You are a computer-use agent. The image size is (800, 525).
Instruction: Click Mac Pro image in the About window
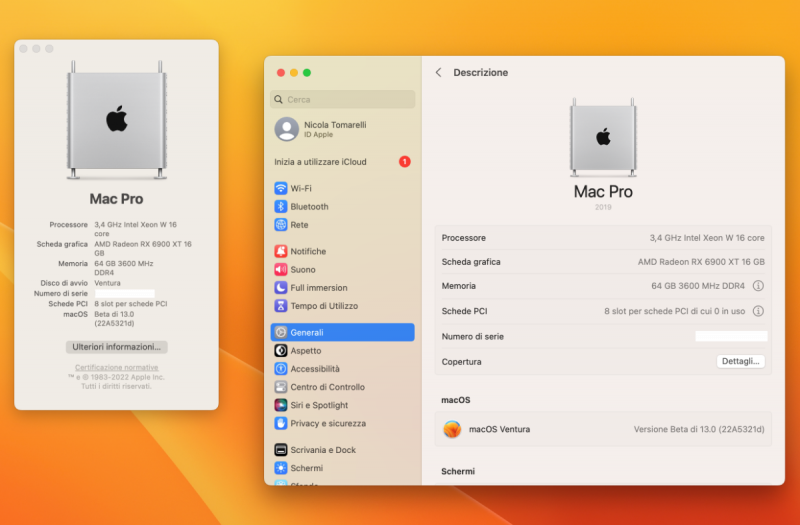(117, 120)
